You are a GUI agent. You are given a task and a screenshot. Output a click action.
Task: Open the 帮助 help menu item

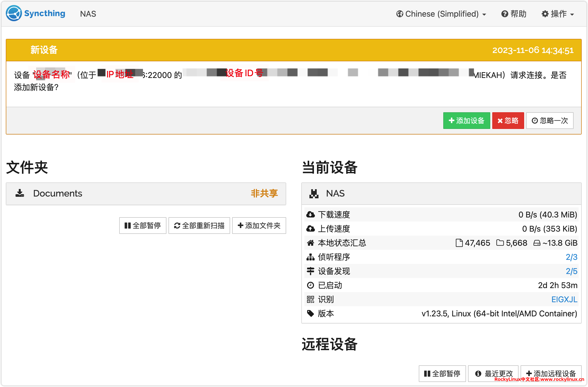point(514,14)
